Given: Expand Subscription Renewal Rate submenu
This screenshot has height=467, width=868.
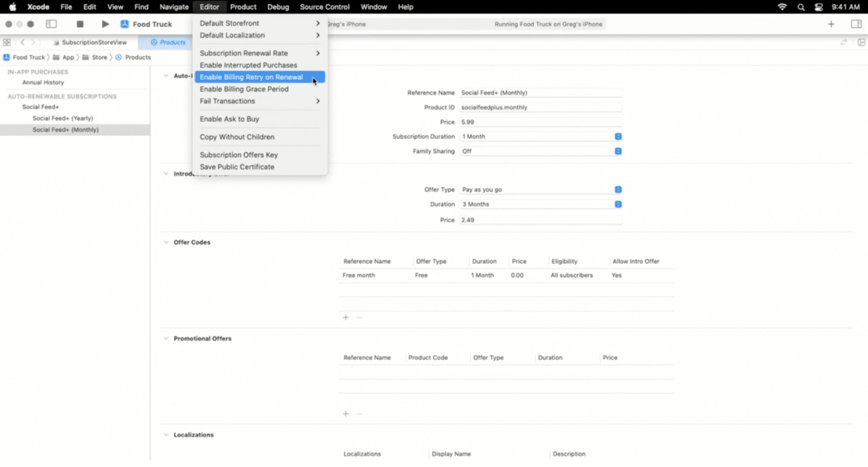Looking at the screenshot, I should (260, 53).
